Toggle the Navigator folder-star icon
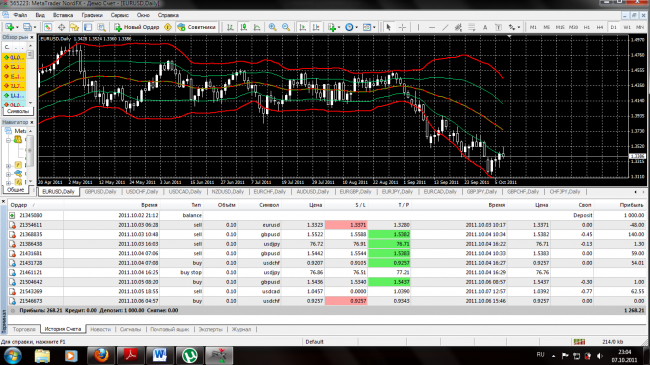The image size is (650, 365). [x=75, y=27]
